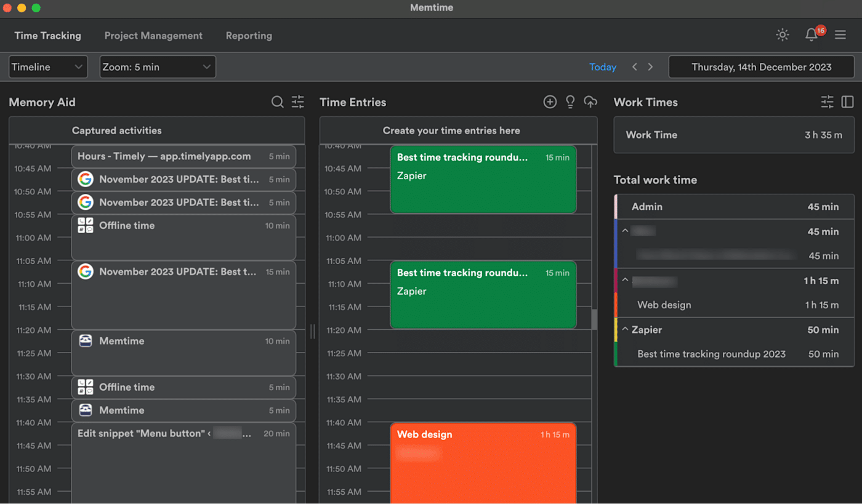Screen dimensions: 862x504
Task: Click the macOS yellow minimize button
Action: [22, 8]
